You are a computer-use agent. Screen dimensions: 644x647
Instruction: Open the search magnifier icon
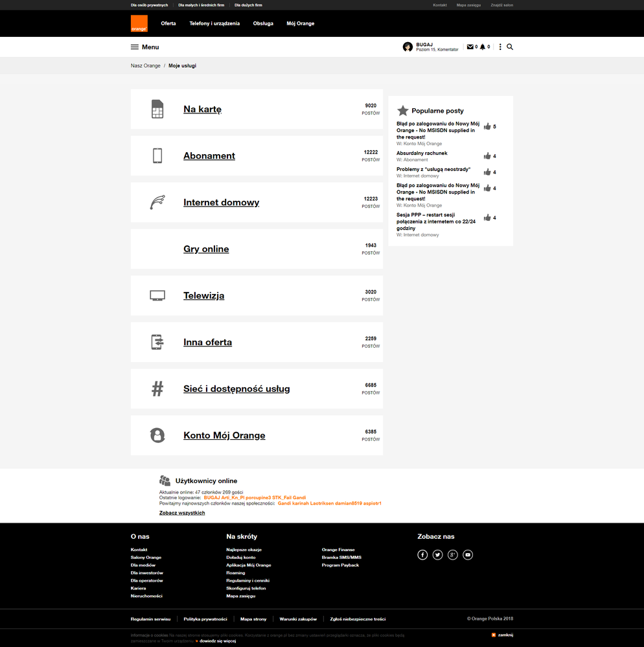pyautogui.click(x=510, y=47)
